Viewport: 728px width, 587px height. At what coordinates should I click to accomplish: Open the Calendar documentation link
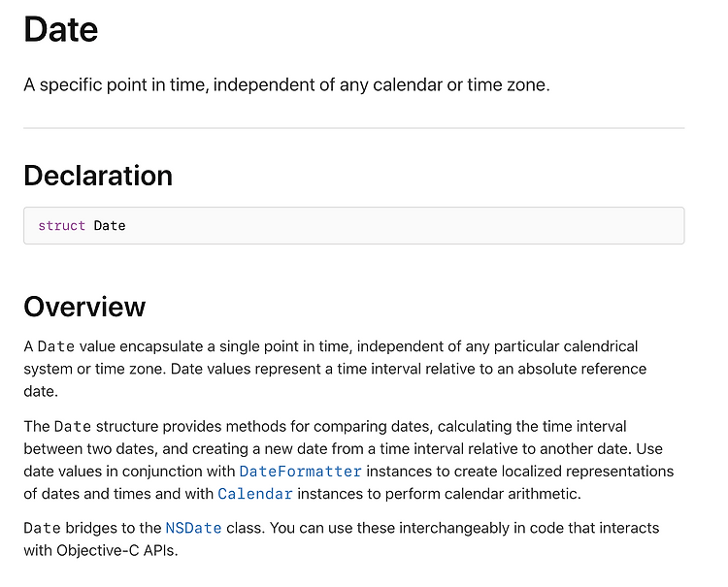click(x=255, y=494)
